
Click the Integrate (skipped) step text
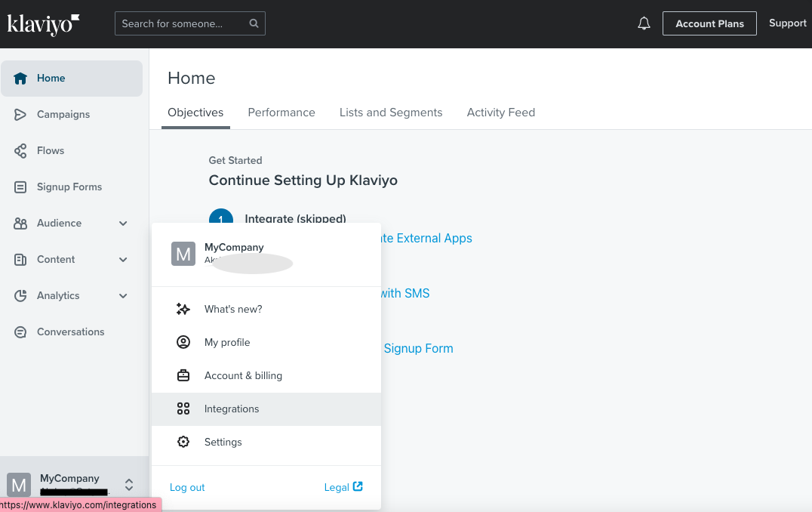pyautogui.click(x=295, y=218)
